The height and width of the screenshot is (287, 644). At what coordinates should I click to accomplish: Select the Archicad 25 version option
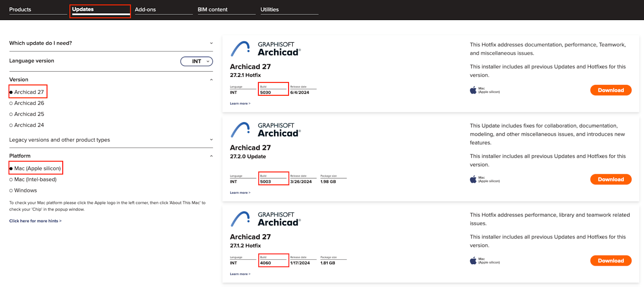(27, 114)
